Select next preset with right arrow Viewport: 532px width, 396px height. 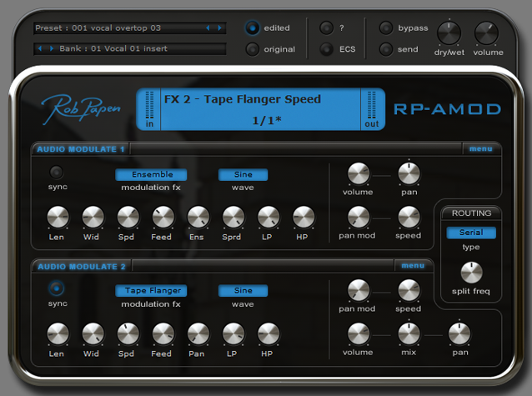(x=220, y=28)
